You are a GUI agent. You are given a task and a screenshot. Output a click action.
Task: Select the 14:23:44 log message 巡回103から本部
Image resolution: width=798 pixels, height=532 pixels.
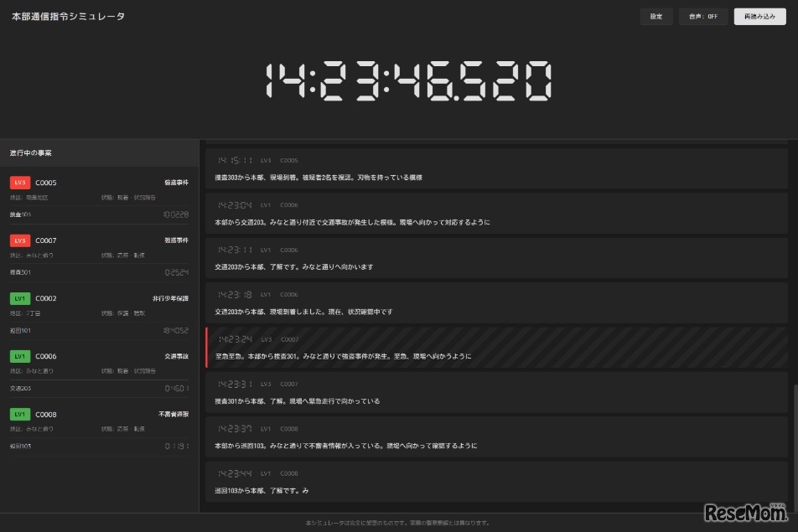click(x=262, y=491)
